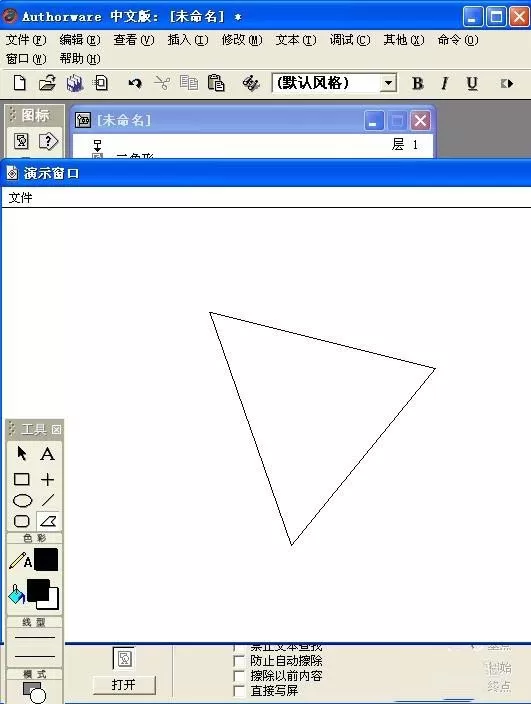Open the 插入 menu

(188, 40)
